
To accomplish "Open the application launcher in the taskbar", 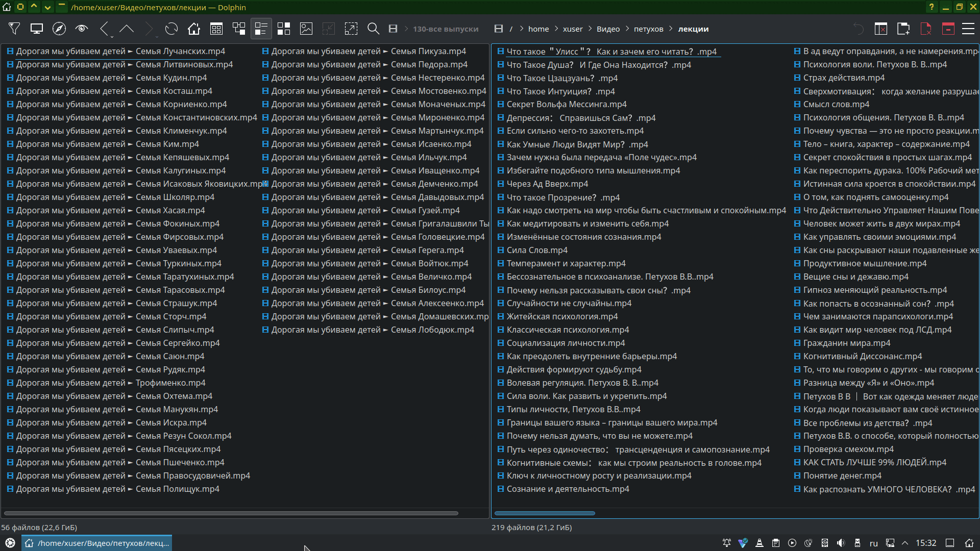I will [10, 543].
